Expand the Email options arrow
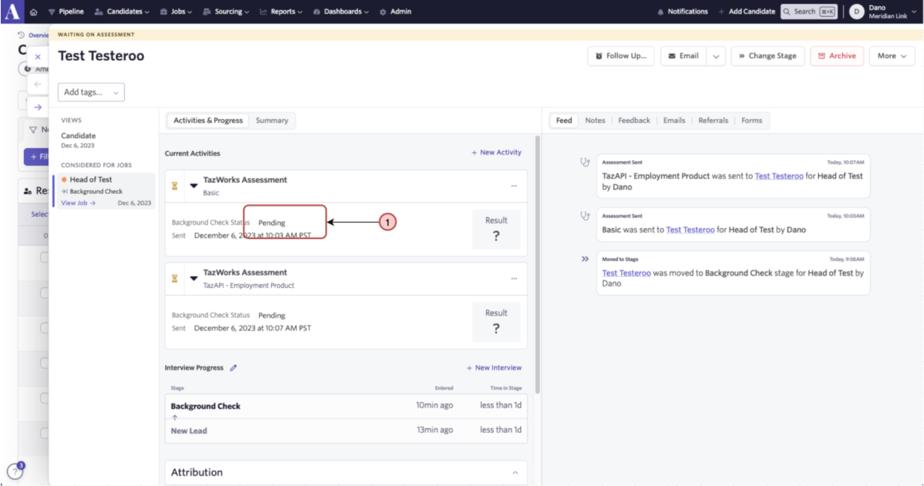The image size is (924, 486). click(716, 56)
